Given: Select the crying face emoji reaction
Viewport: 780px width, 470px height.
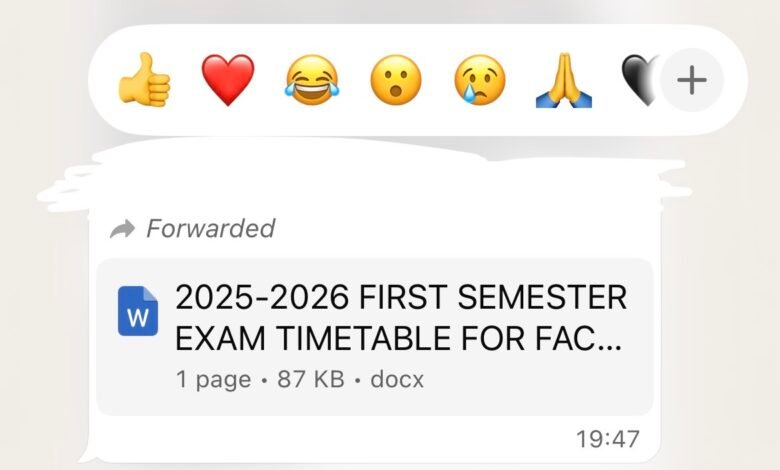Looking at the screenshot, I should (480, 79).
